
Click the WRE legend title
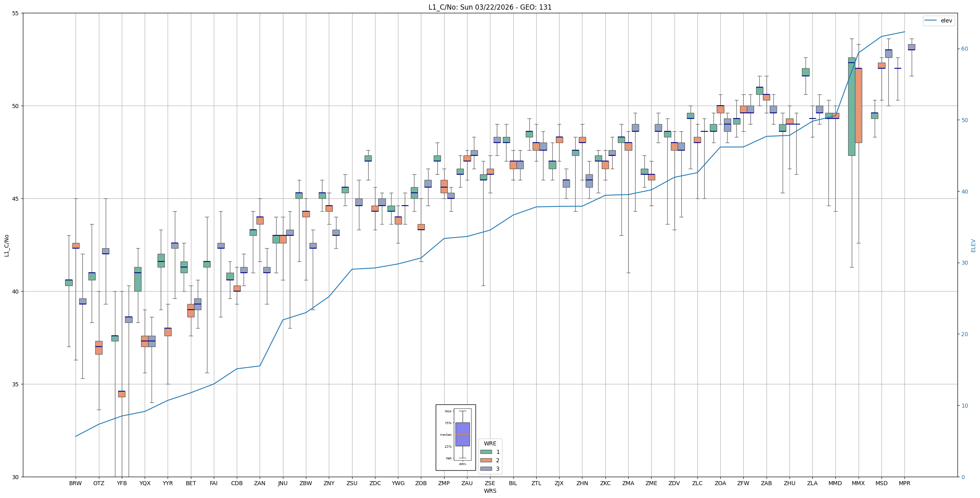pyautogui.click(x=490, y=443)
